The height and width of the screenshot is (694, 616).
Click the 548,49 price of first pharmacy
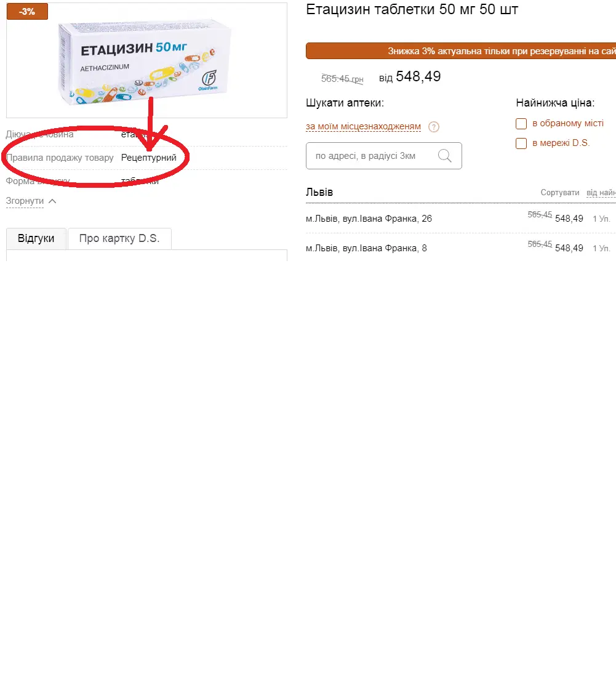click(569, 219)
